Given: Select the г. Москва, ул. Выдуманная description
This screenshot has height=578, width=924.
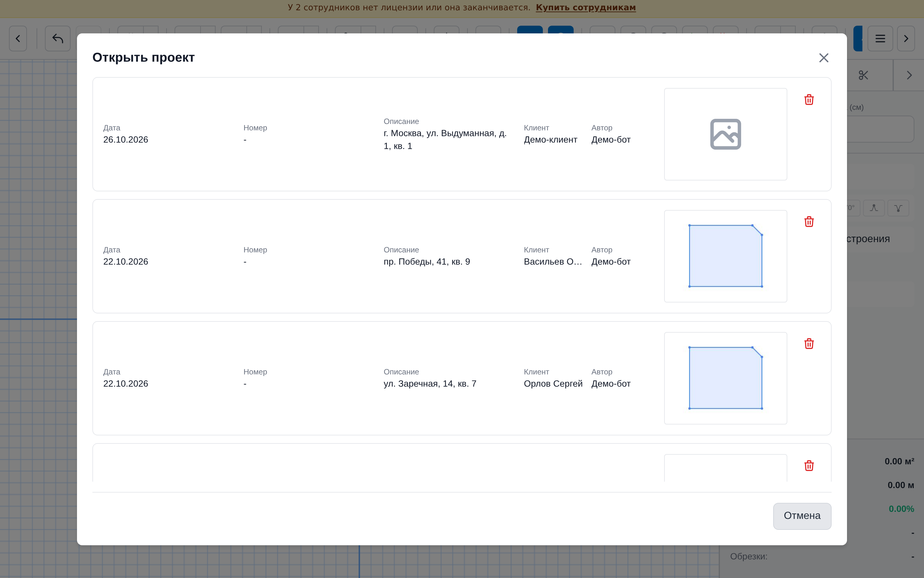Looking at the screenshot, I should pos(445,140).
